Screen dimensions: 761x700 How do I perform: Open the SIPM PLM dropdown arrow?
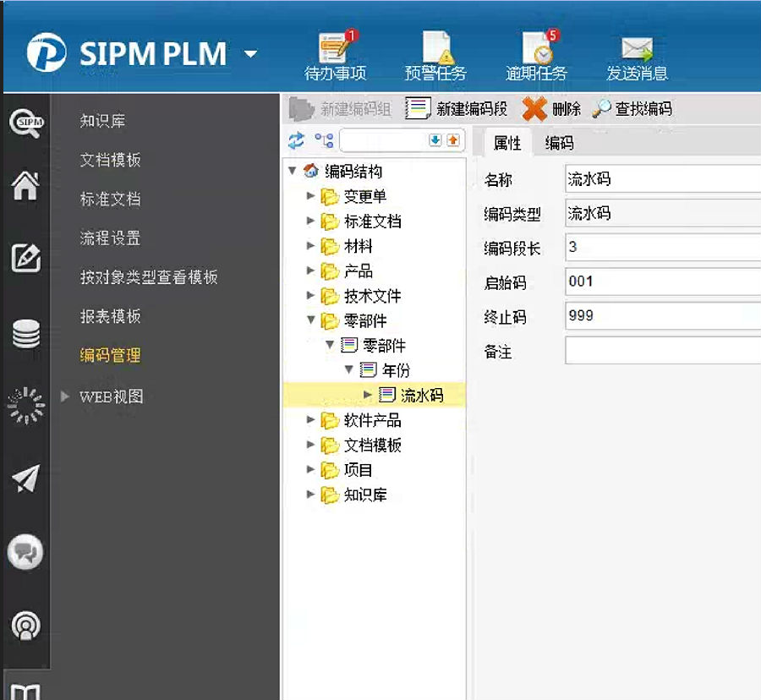click(250, 54)
